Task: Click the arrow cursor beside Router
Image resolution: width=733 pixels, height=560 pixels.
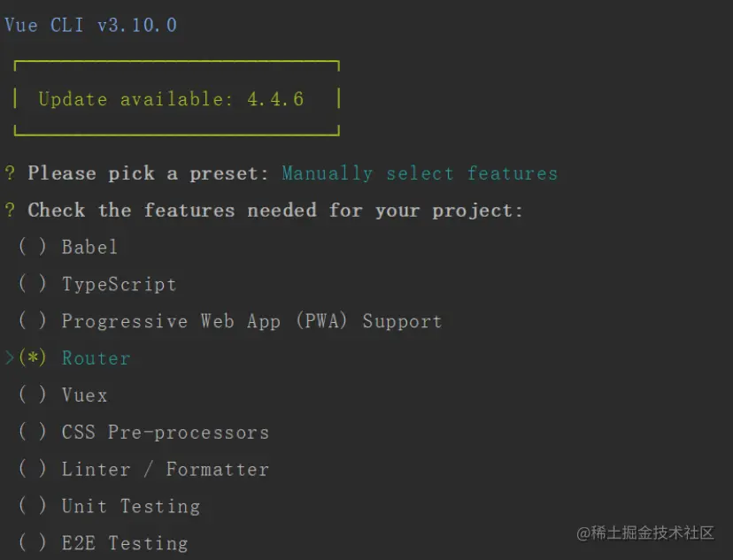Action: tap(9, 358)
